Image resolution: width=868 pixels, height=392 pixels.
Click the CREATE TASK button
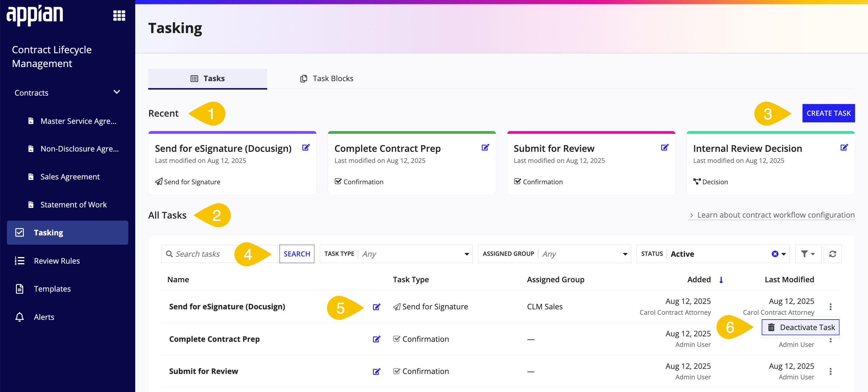[x=828, y=113]
